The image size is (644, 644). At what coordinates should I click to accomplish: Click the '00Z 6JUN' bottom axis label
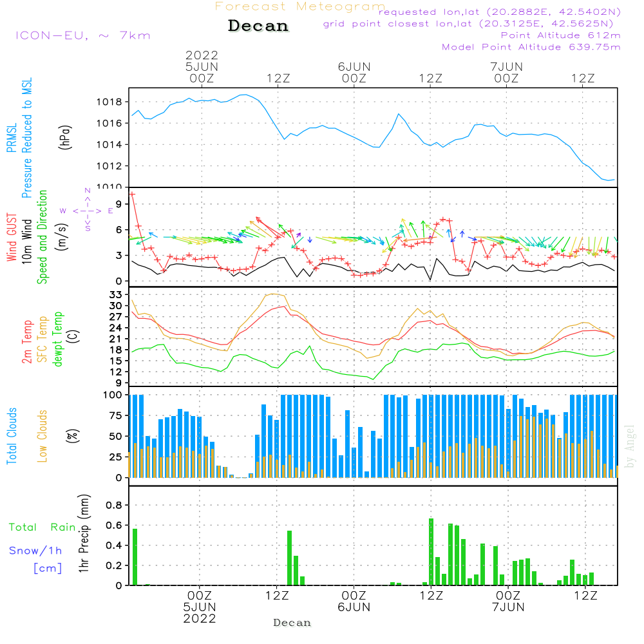[354, 601]
